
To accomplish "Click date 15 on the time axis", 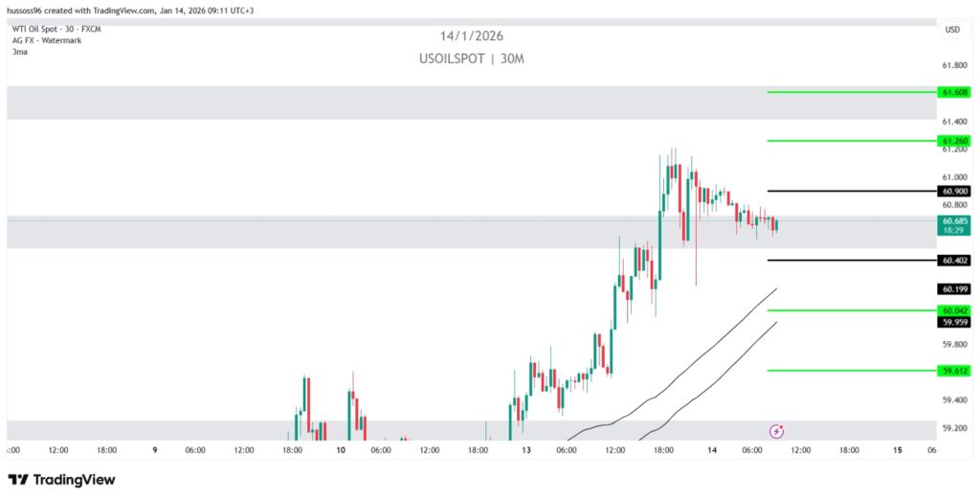I will click(897, 449).
